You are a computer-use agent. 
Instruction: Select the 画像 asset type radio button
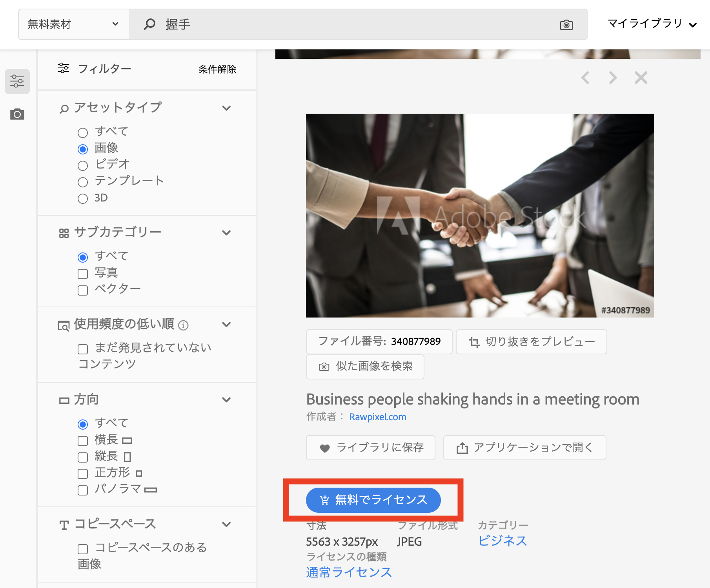click(x=83, y=149)
